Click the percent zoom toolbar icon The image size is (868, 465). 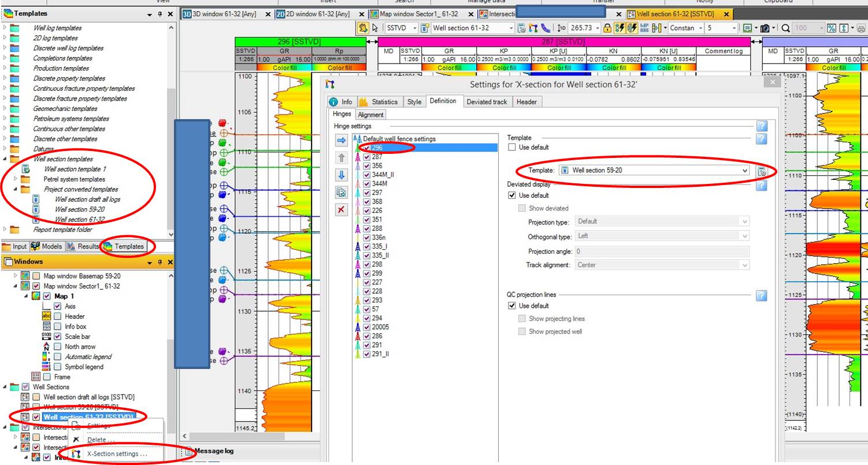(x=831, y=28)
